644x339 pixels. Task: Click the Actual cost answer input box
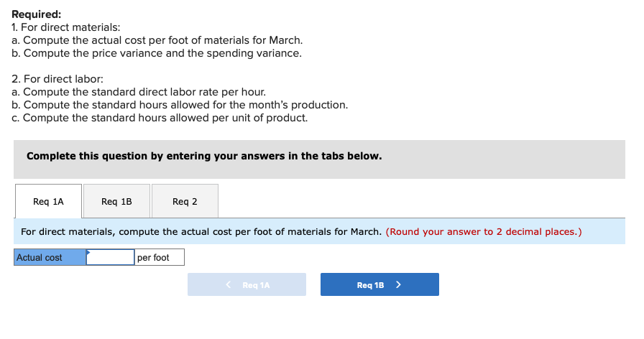110,258
